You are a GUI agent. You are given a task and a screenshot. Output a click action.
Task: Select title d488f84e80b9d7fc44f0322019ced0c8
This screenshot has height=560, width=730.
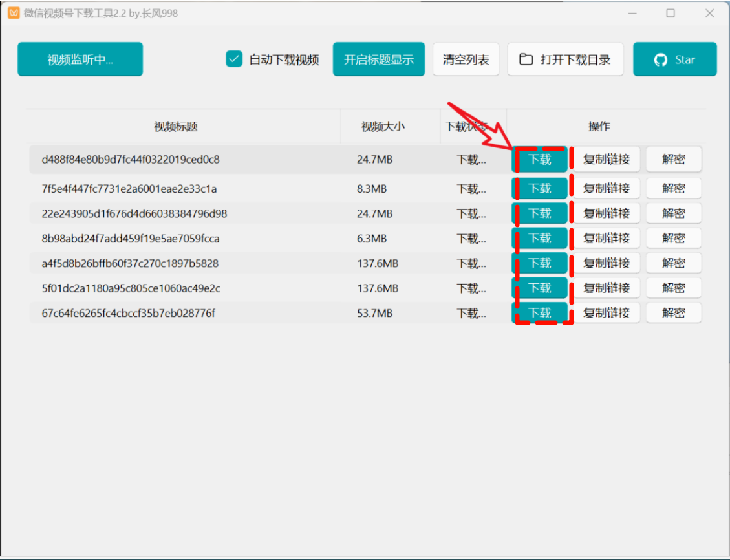tap(131, 160)
